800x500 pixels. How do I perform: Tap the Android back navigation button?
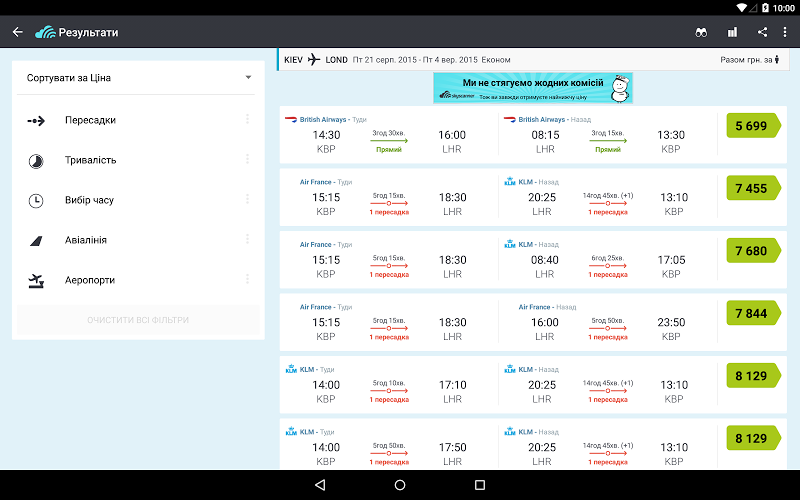click(320, 485)
